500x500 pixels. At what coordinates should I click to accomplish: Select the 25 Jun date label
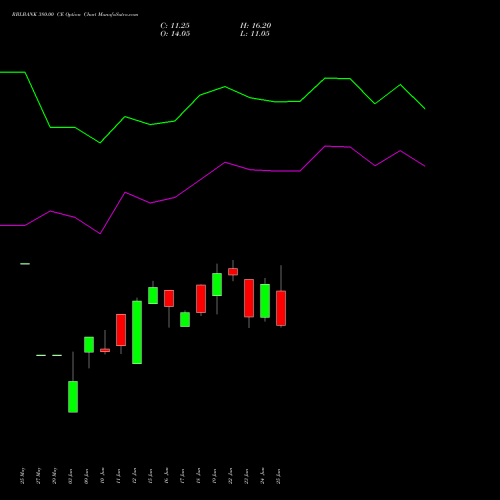pyautogui.click(x=279, y=476)
